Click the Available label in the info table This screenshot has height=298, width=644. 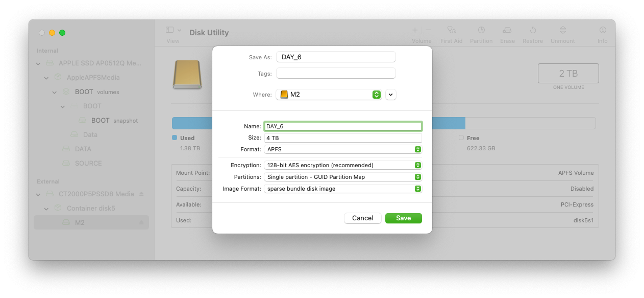[188, 204]
